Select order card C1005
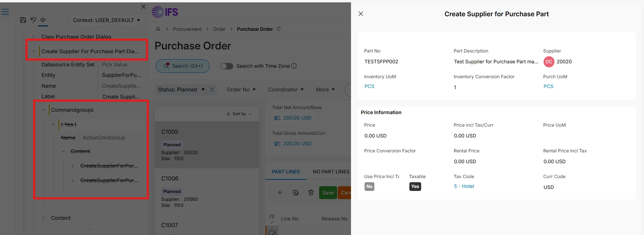This screenshot has height=235, width=644. (x=207, y=145)
